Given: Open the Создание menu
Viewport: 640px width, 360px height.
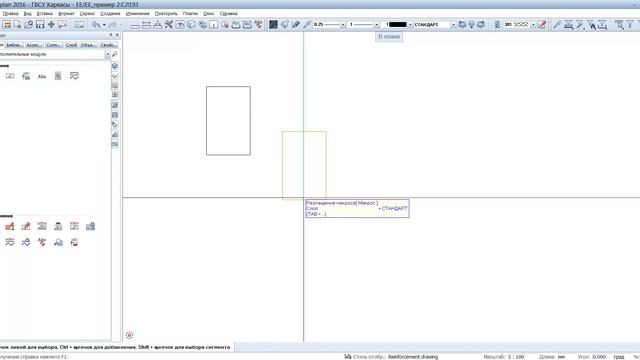Looking at the screenshot, I should pyautogui.click(x=110, y=13).
